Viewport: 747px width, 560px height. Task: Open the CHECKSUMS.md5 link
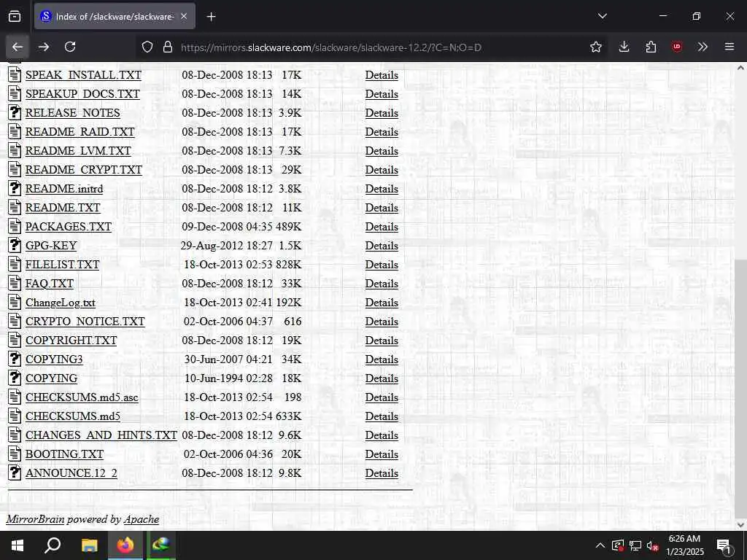click(72, 416)
